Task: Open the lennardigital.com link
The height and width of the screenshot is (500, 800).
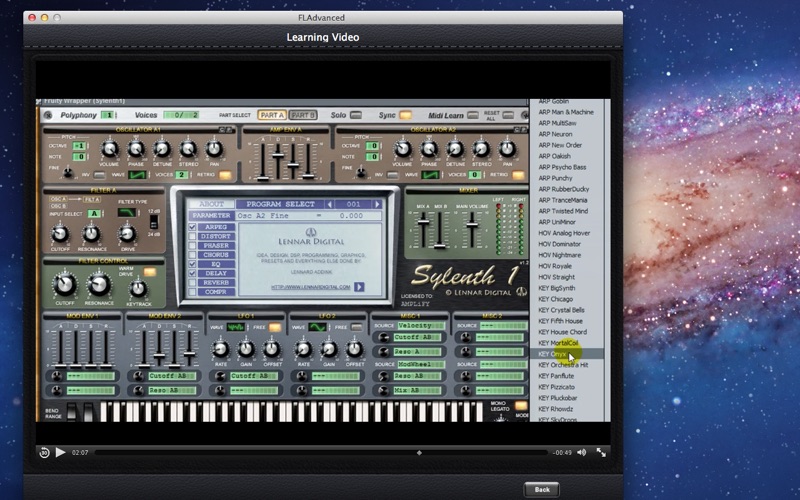Action: click(311, 287)
